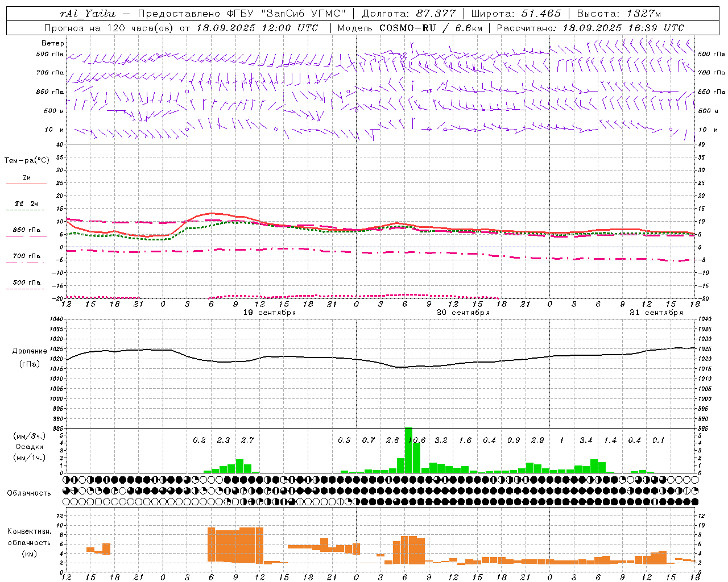728x582 pixels.
Task: Click the tallest green precipitation bar
Action: click(408, 450)
